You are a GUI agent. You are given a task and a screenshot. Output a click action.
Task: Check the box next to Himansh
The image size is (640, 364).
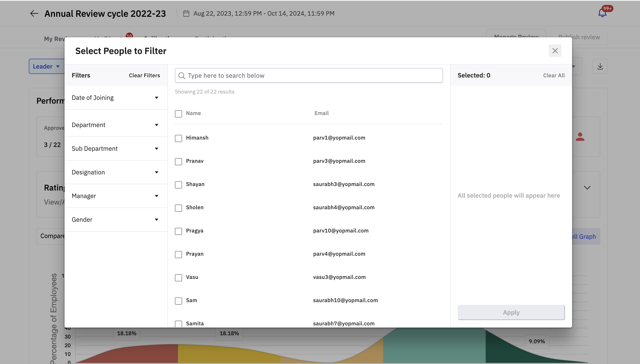pos(178,138)
